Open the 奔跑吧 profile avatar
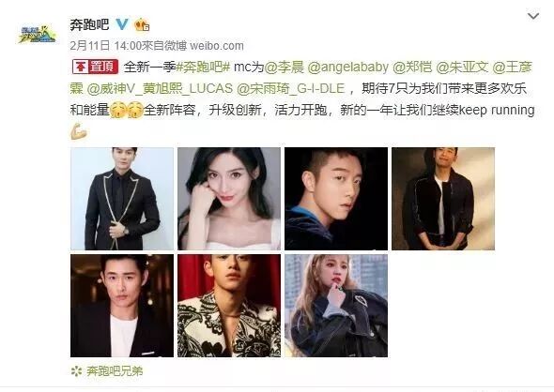This screenshot has width=554, height=392. tap(38, 34)
